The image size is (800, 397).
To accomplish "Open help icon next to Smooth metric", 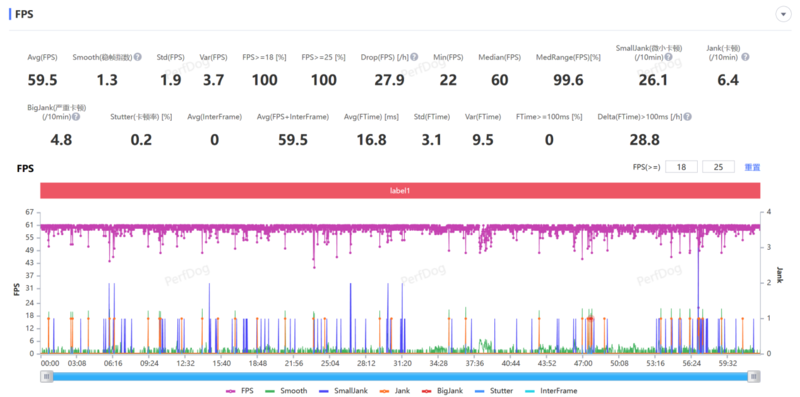I will (x=138, y=57).
